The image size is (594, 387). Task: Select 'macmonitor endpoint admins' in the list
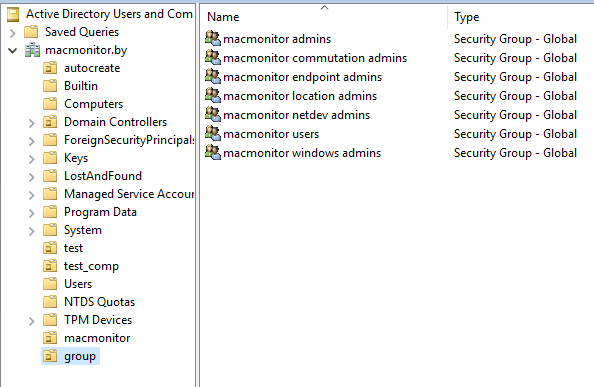(303, 77)
